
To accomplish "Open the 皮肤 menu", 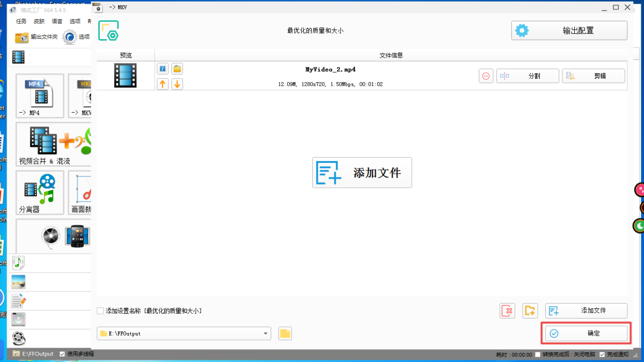I will pyautogui.click(x=39, y=21).
